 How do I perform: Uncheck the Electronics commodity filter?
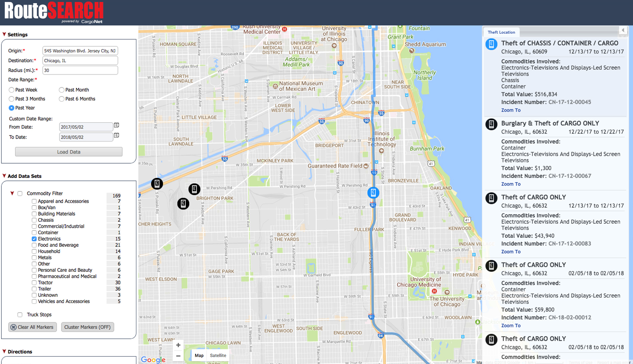[x=34, y=238]
